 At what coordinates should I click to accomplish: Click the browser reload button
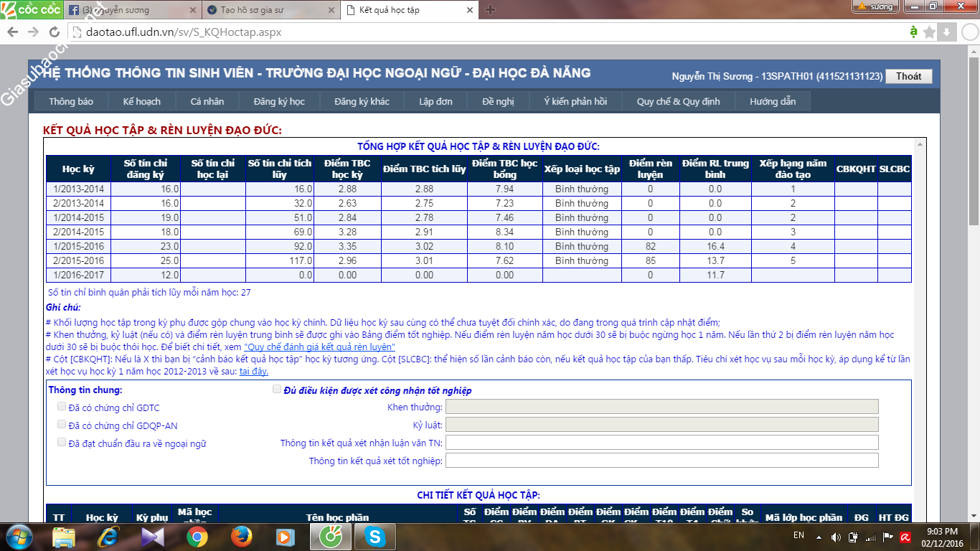pos(54,32)
